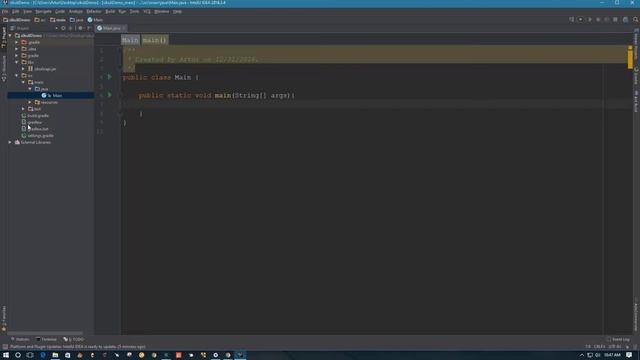The height and width of the screenshot is (360, 640).
Task: Click the main() structure breadcrumb above editor
Action: 155,40
